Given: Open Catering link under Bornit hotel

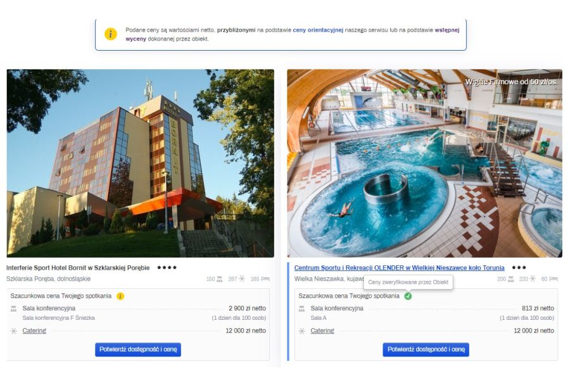Looking at the screenshot, I should 34,331.
